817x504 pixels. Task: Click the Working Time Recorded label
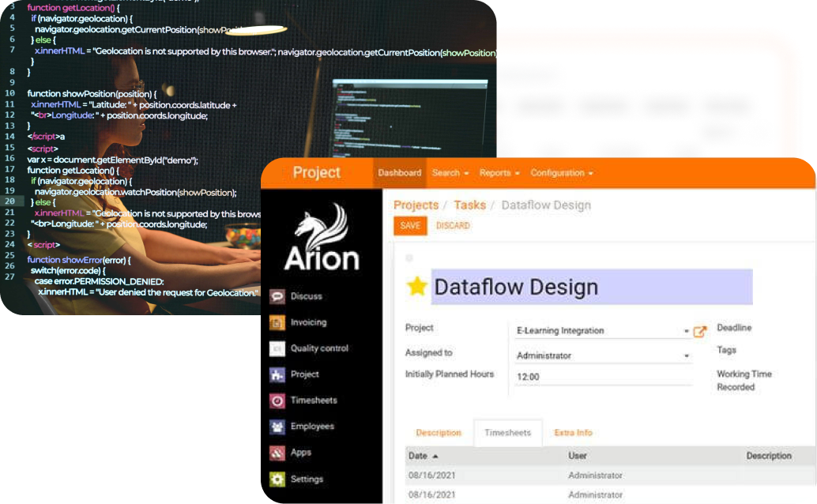(744, 381)
